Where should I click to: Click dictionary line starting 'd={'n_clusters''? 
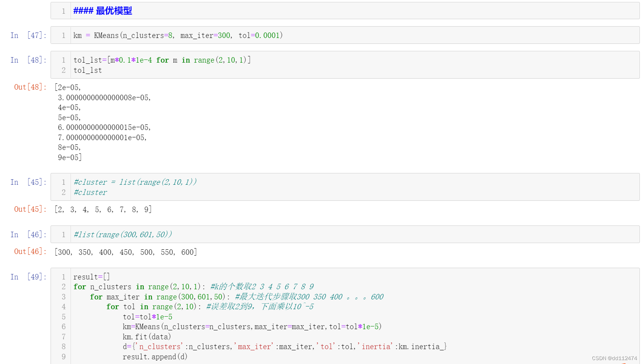tap(284, 347)
